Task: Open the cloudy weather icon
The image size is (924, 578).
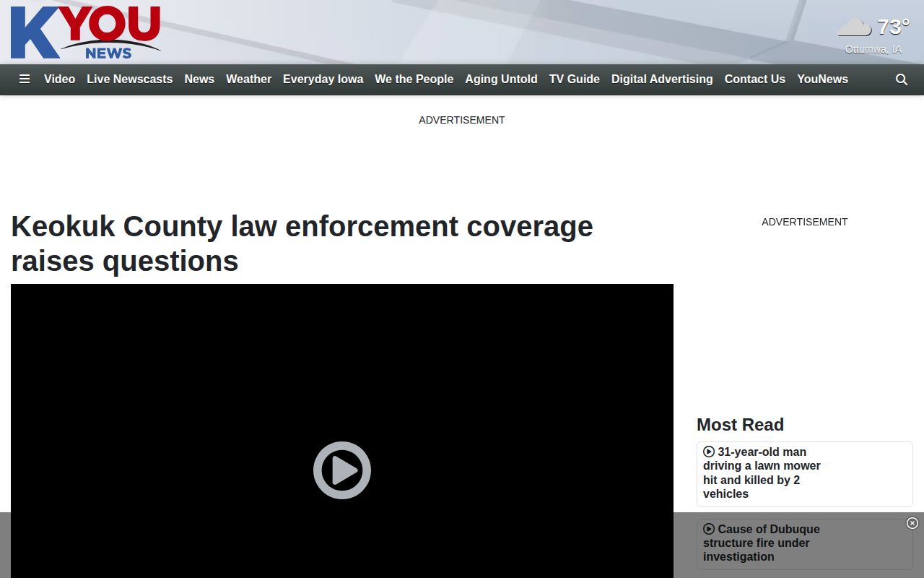Action: tap(855, 27)
